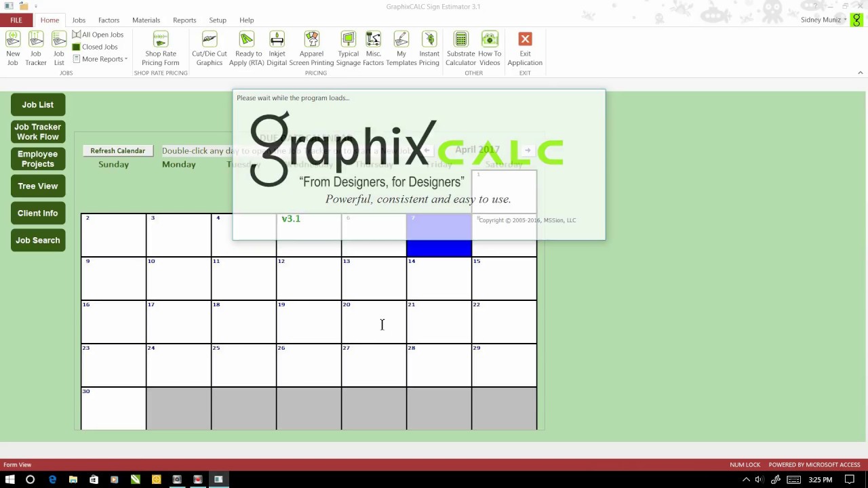
Task: Open the FILE tab
Action: pyautogui.click(x=16, y=20)
